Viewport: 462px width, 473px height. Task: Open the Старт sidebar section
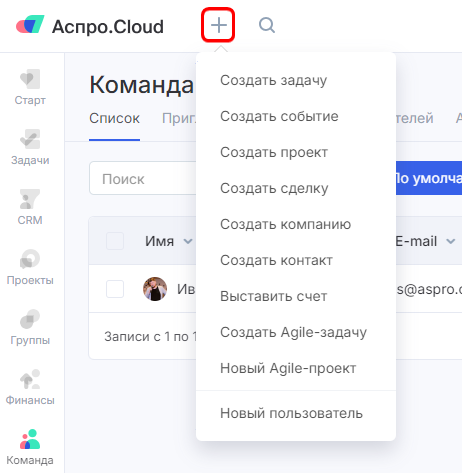tap(30, 87)
